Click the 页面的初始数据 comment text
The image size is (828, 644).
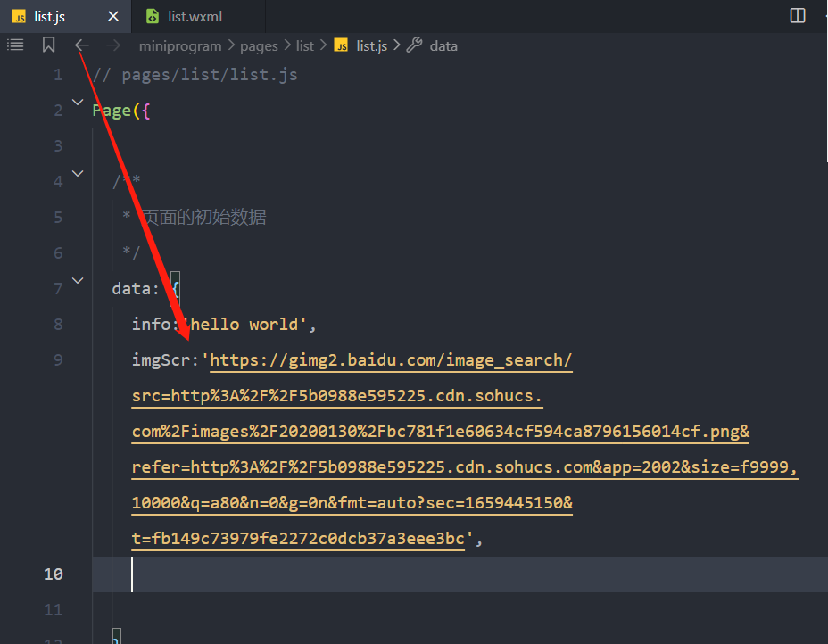coord(203,217)
